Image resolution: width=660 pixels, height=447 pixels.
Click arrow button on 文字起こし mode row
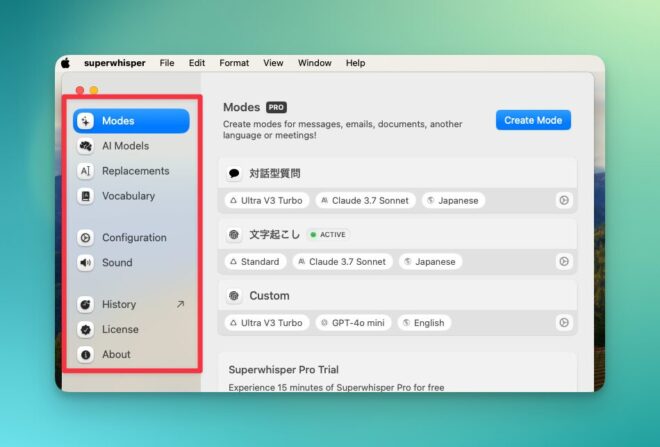pyautogui.click(x=564, y=261)
